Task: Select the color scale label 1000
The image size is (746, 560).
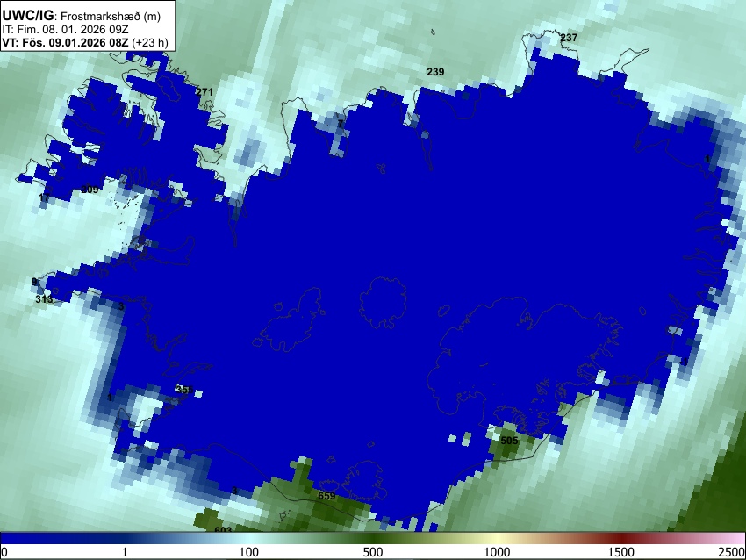Action: tap(497, 552)
